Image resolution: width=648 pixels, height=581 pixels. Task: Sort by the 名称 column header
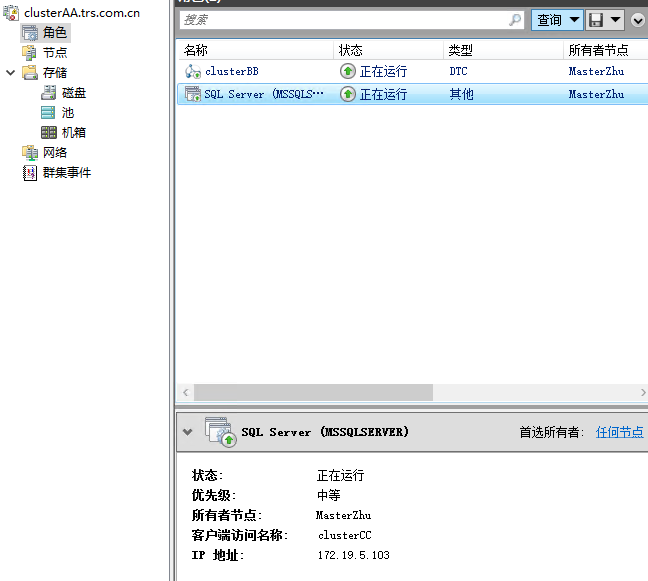point(255,50)
